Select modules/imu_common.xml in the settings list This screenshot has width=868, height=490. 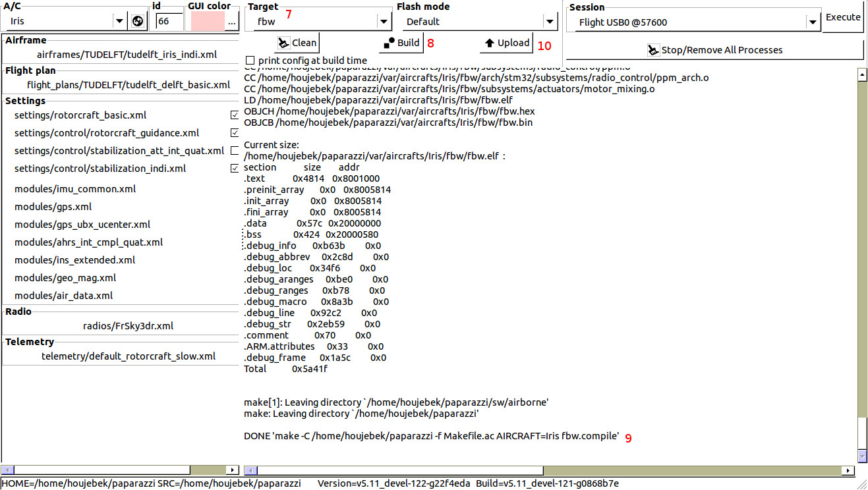pos(75,189)
